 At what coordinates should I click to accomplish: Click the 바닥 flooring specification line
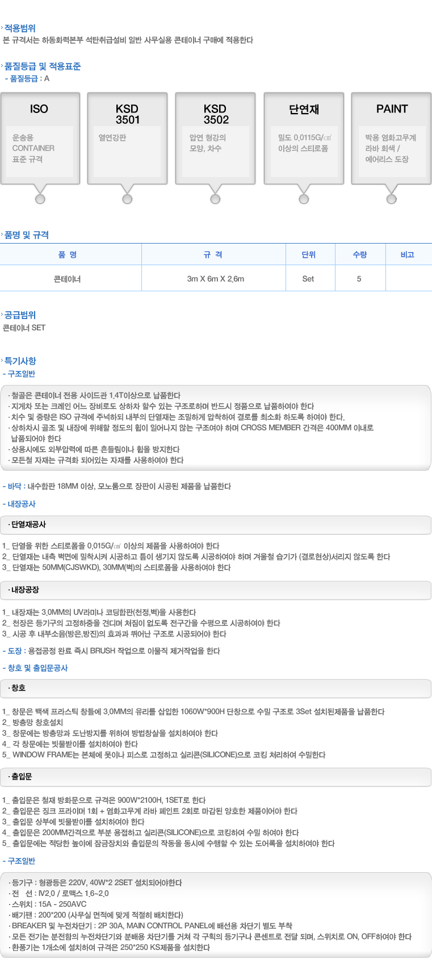[118, 487]
